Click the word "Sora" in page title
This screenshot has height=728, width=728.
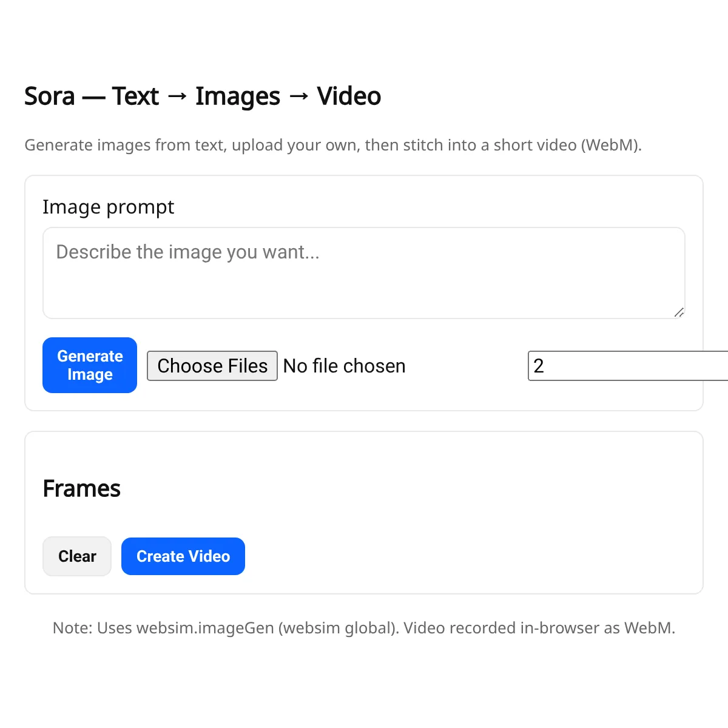pos(50,96)
